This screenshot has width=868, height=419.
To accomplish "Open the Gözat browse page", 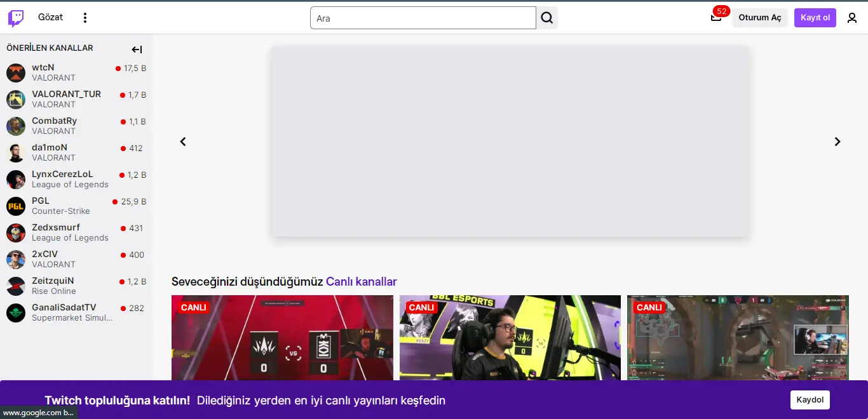I will (50, 17).
